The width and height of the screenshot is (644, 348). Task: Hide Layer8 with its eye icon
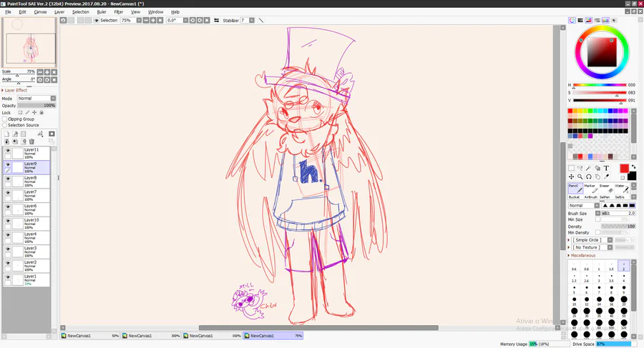pos(8,179)
